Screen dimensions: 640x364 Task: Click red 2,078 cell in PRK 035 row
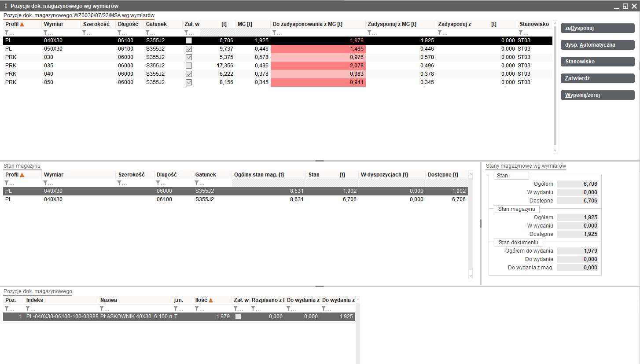(318, 66)
